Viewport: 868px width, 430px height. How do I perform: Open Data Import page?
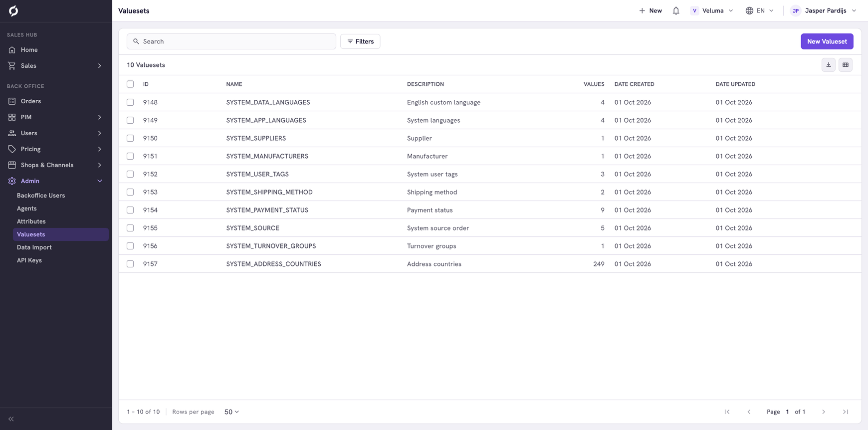coord(34,247)
